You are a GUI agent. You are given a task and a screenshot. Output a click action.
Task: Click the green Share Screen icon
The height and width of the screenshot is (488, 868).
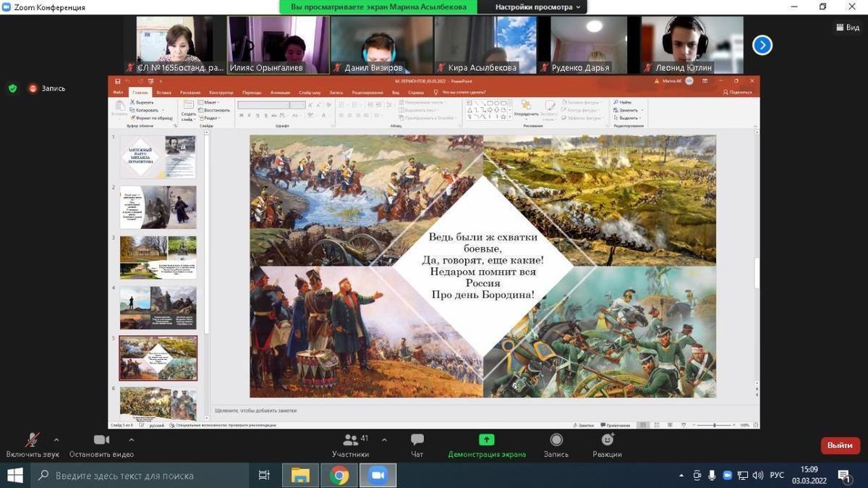click(x=486, y=440)
